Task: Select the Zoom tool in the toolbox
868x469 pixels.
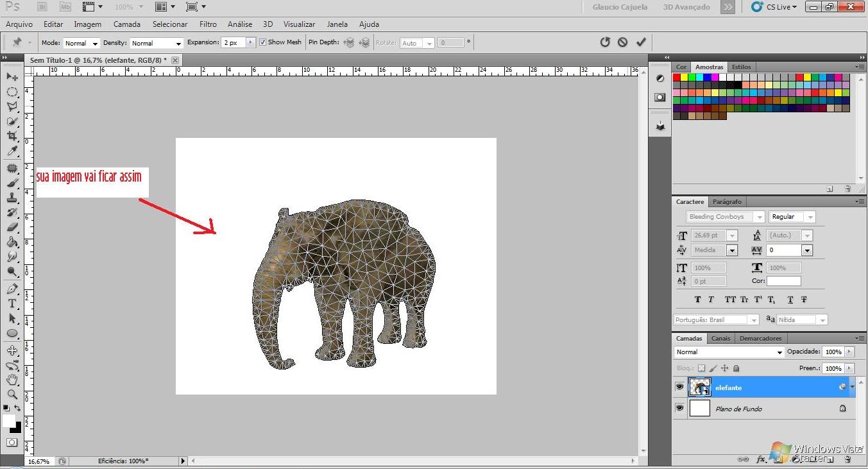Action: [x=12, y=395]
